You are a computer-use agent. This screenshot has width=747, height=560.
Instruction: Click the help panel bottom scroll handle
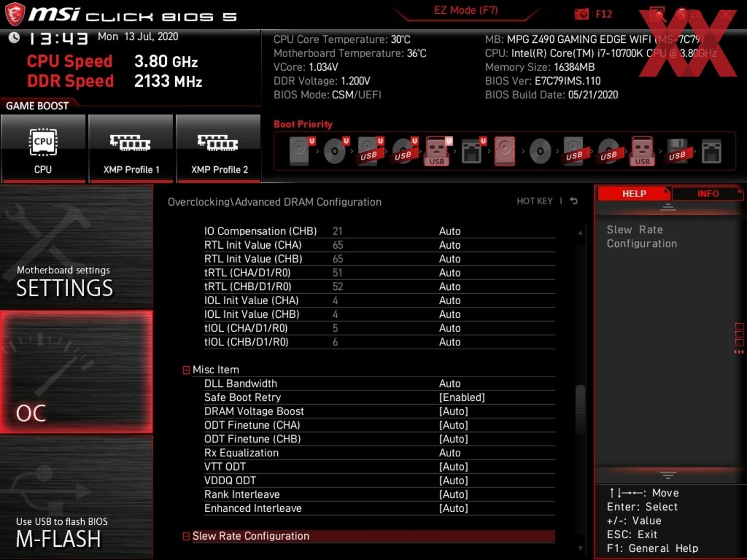click(668, 475)
